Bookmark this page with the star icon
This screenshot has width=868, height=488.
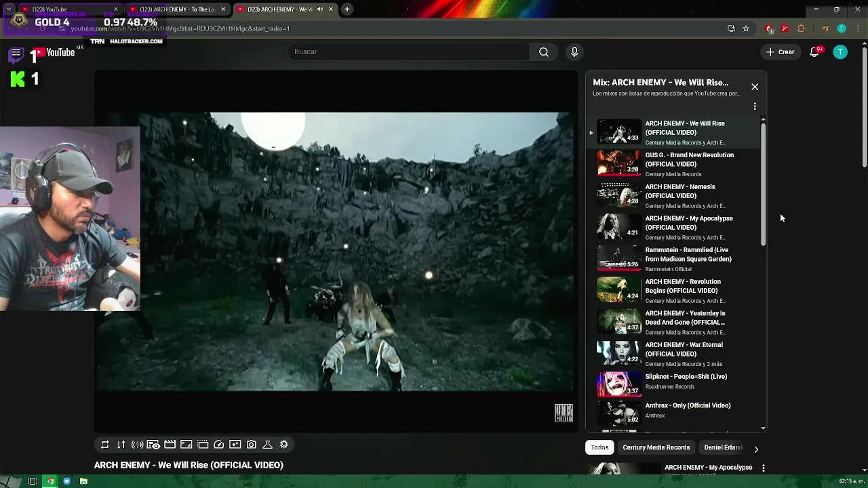746,28
